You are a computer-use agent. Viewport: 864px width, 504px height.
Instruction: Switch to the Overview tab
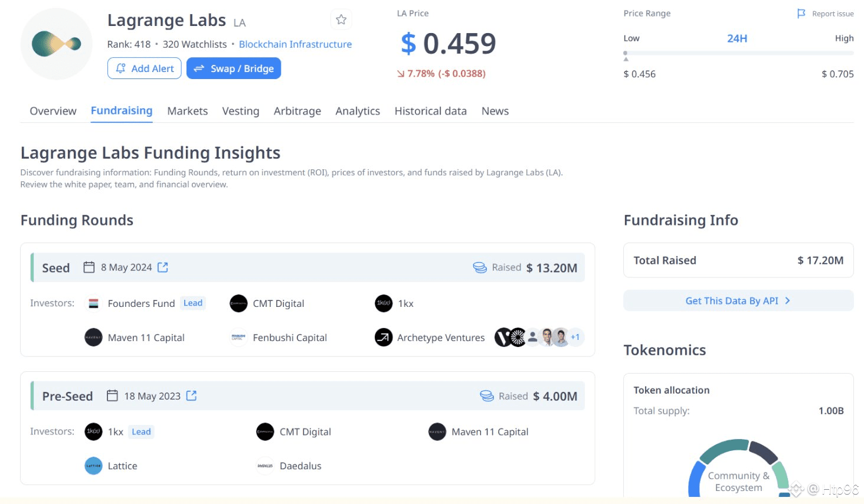coord(53,111)
